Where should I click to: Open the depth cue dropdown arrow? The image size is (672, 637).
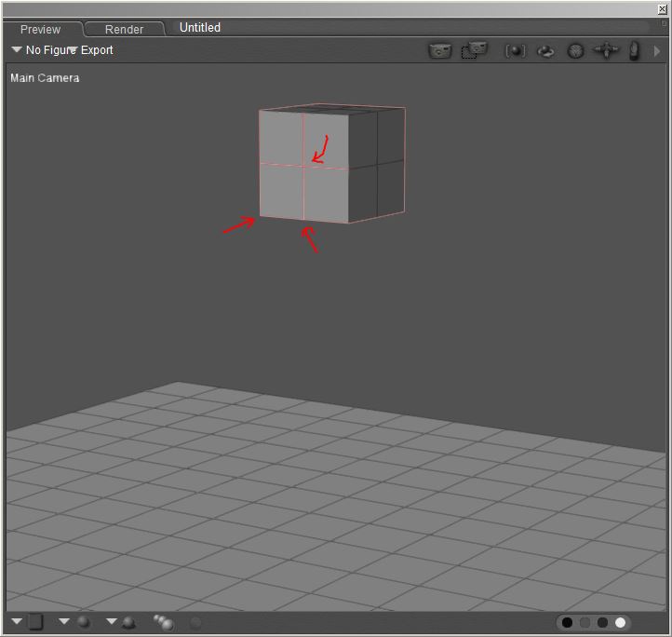64,621
